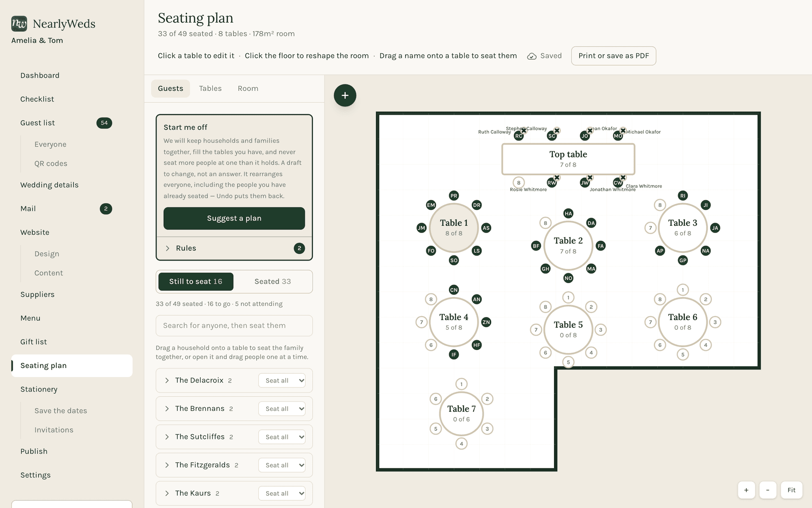The height and width of the screenshot is (508, 812).
Task: Click the PR guest seat on Table 1
Action: [x=454, y=196]
